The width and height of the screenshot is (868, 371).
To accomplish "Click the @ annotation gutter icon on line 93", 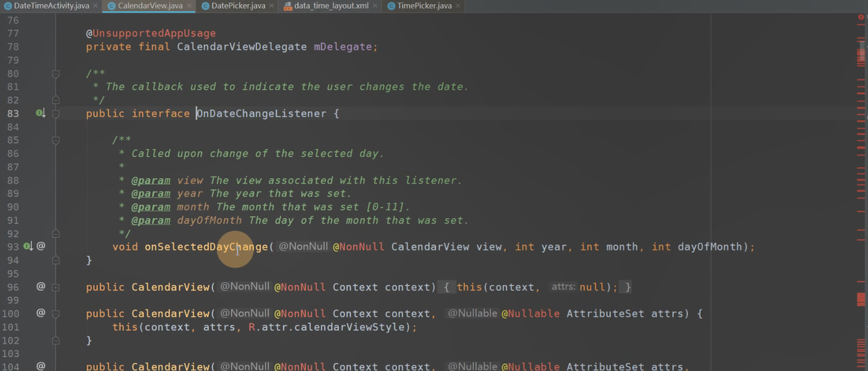I will tap(41, 246).
